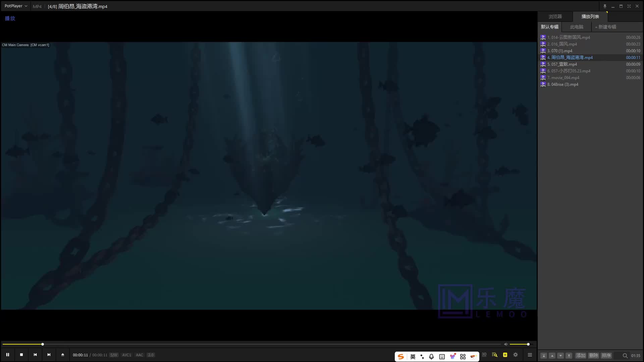The height and width of the screenshot is (362, 644).
Task: Switch to the 播放列表 tab
Action: pos(590,16)
